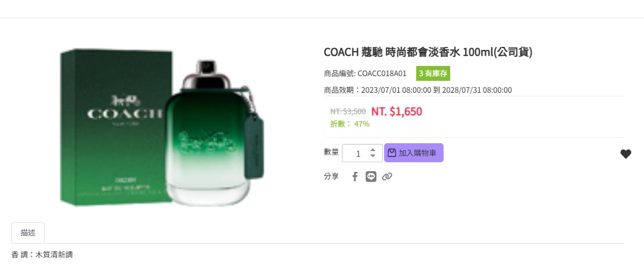
Task: Click the 商品效期 date range text
Action: (417, 90)
